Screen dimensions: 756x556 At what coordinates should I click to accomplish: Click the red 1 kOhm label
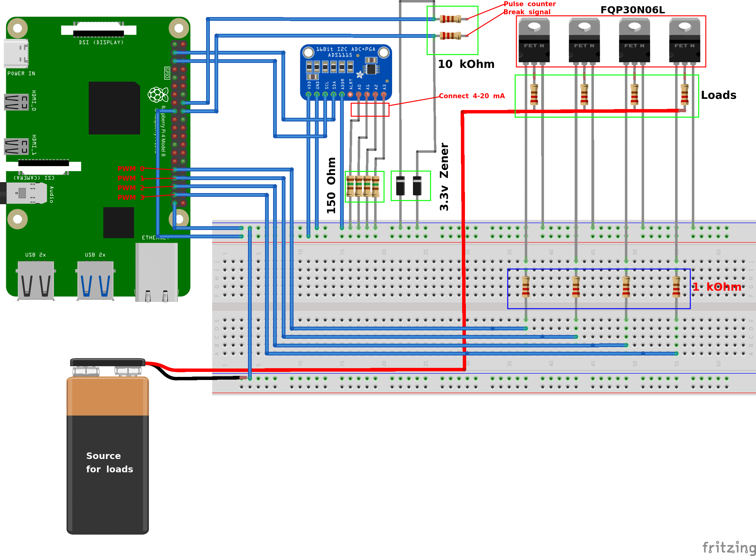tap(717, 287)
